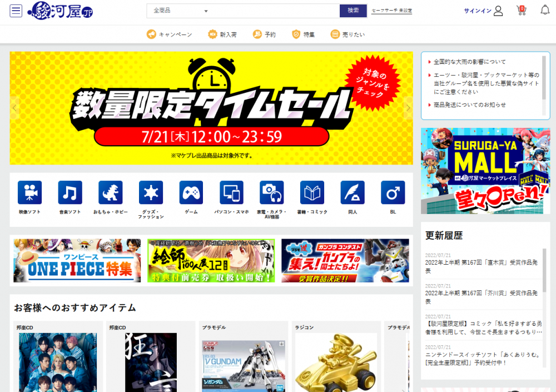Open the 売りたい sell menu
Screen dimensions: 556x392
tap(348, 34)
